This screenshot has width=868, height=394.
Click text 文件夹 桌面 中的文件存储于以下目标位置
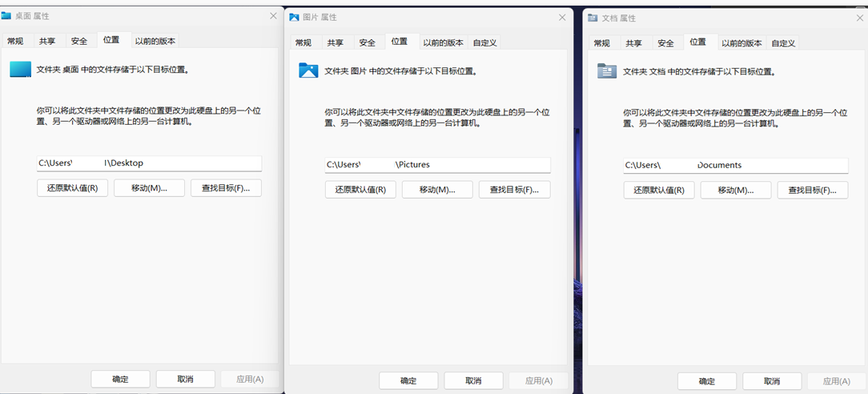point(113,70)
